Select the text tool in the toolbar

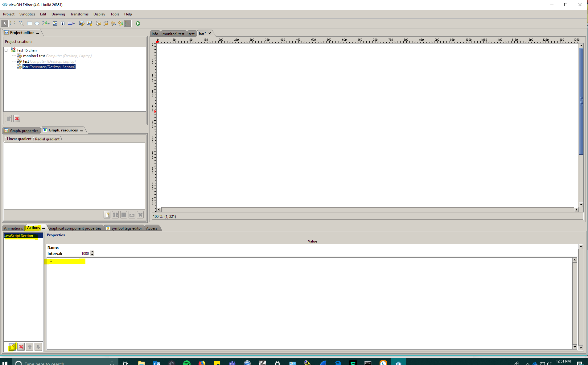tap(62, 23)
